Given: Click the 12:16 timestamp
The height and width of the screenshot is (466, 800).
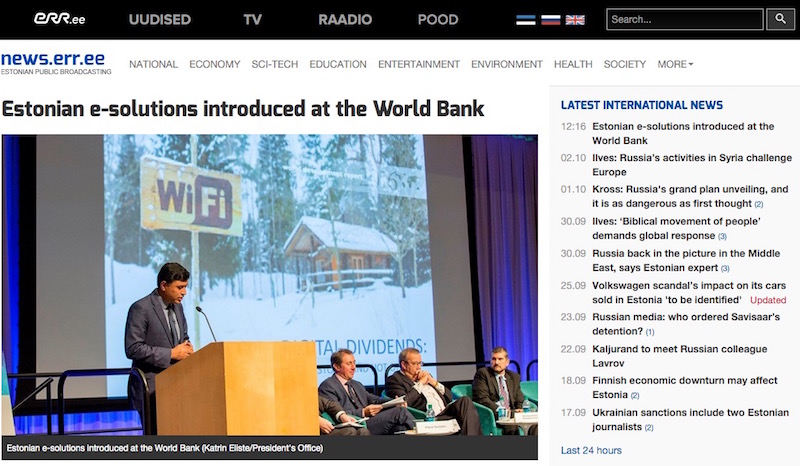Looking at the screenshot, I should coord(573,126).
